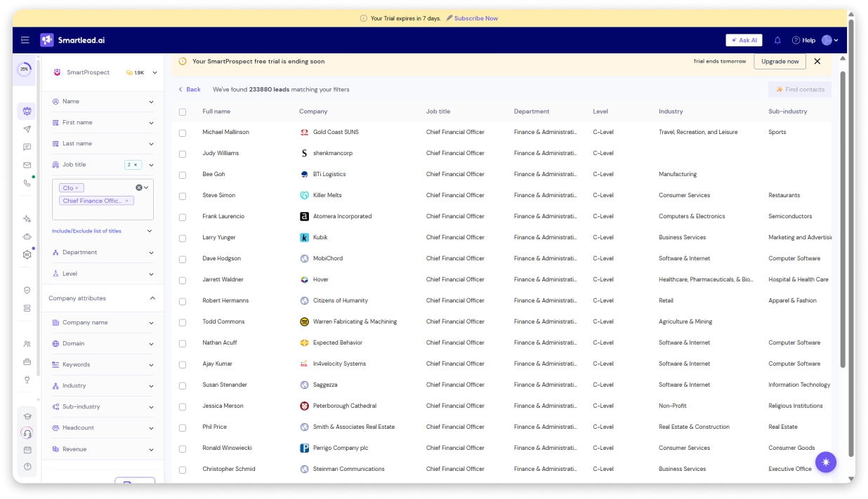Clear the Job title 2 badge
The height and width of the screenshot is (499, 868).
(x=136, y=165)
